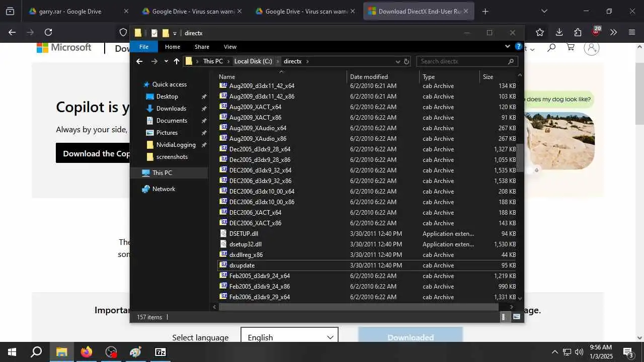
Task: Open address bar history dropdown
Action: 397,61
